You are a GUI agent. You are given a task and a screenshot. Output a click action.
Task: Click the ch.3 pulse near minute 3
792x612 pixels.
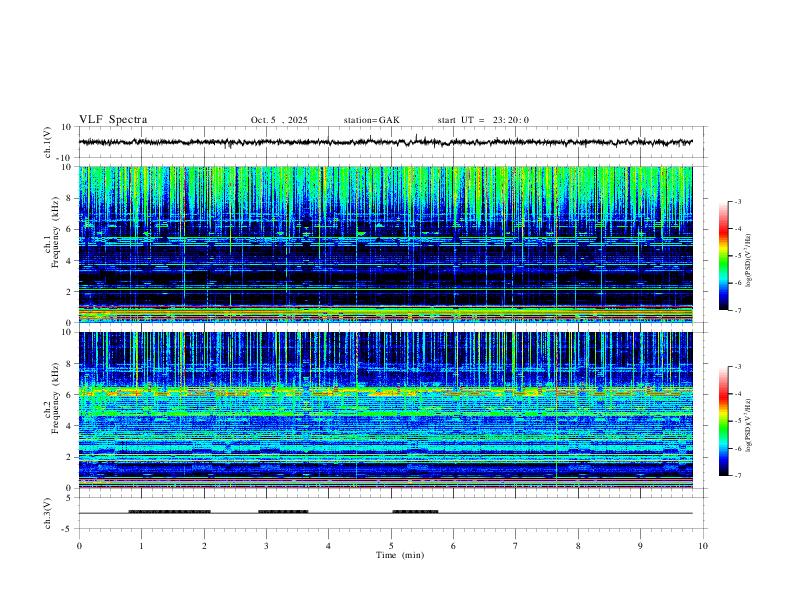pyautogui.click(x=283, y=512)
